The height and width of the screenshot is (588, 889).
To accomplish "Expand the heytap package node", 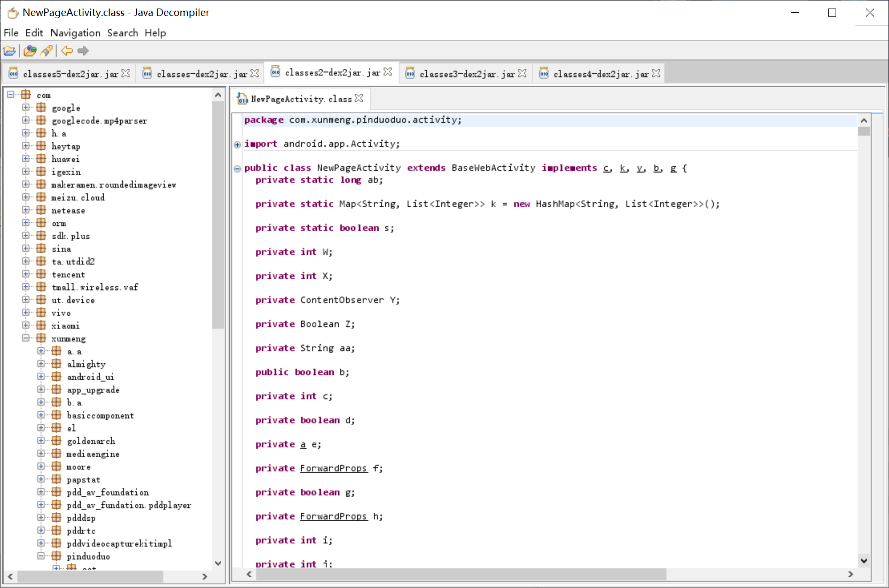I will coord(26,146).
